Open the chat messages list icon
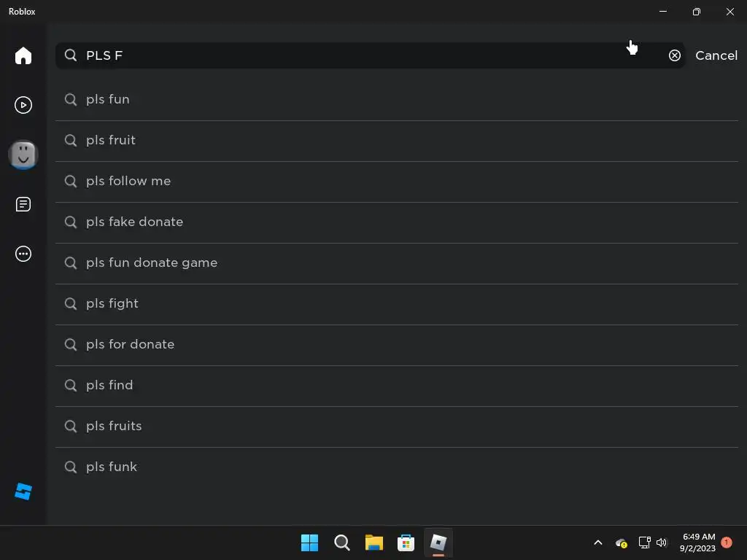 23,204
